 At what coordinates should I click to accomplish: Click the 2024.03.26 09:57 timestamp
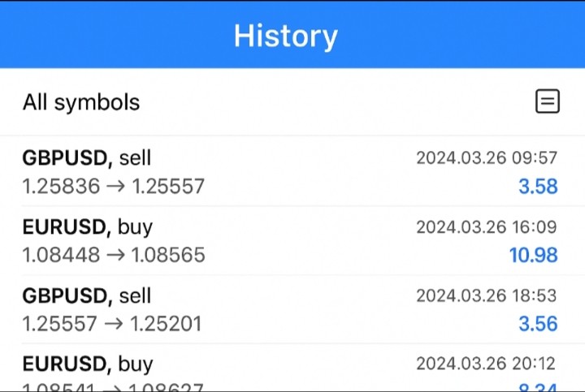click(x=487, y=158)
